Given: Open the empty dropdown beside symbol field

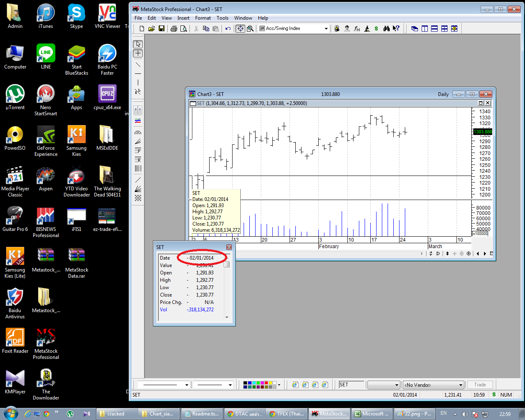Looking at the screenshot, I should tap(384, 385).
